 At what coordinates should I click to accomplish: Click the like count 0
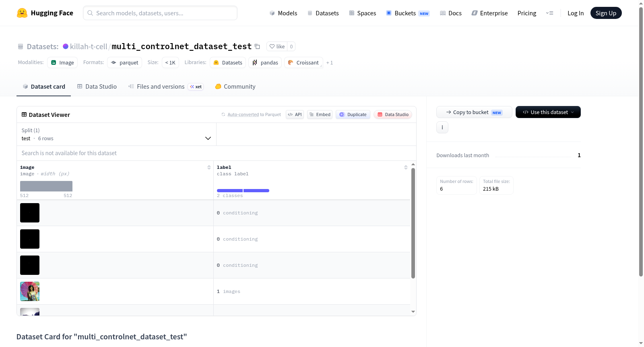pyautogui.click(x=291, y=46)
